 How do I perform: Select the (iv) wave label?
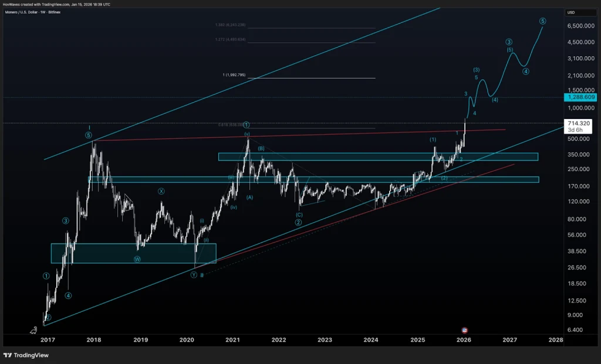coord(234,207)
